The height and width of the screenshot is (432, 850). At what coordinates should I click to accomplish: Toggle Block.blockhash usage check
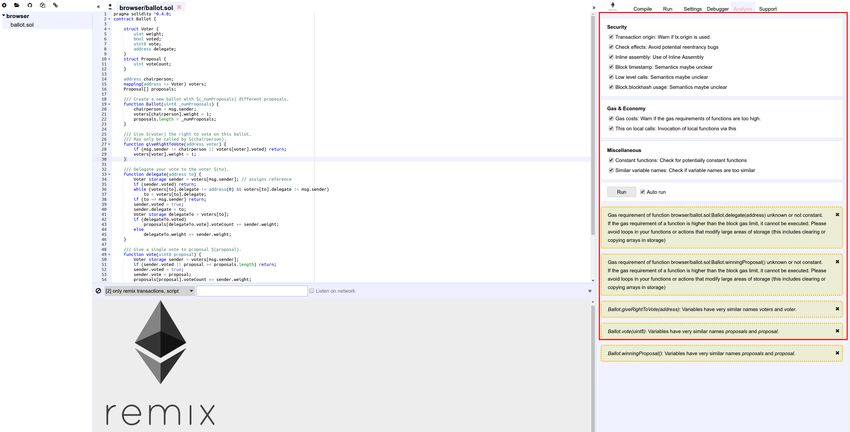tap(611, 87)
